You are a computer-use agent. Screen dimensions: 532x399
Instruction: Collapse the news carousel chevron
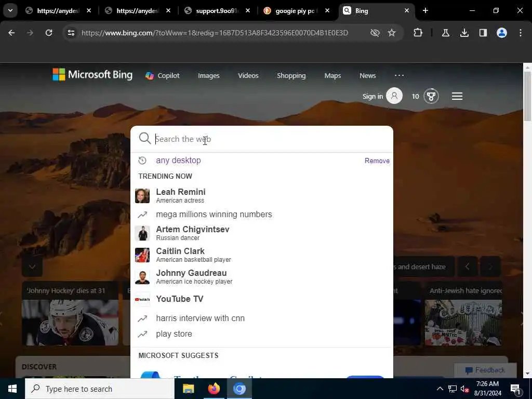tap(32, 267)
